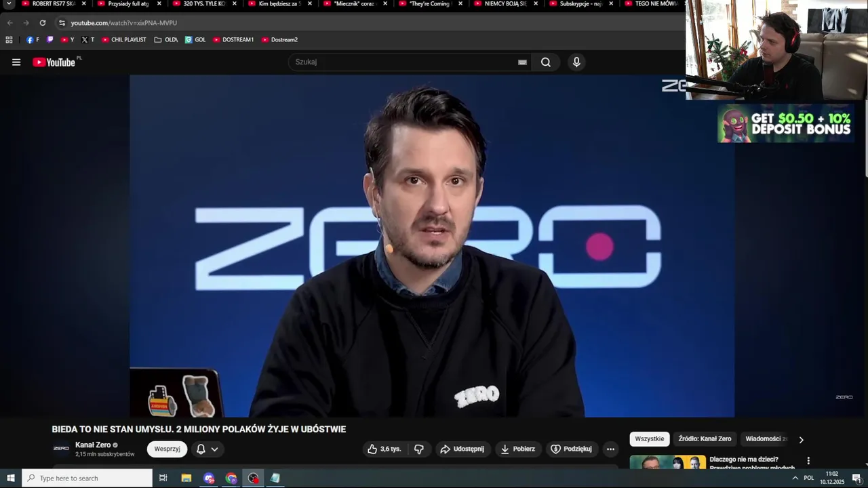Download the video with Pobierz
868x488 pixels.
point(517,449)
